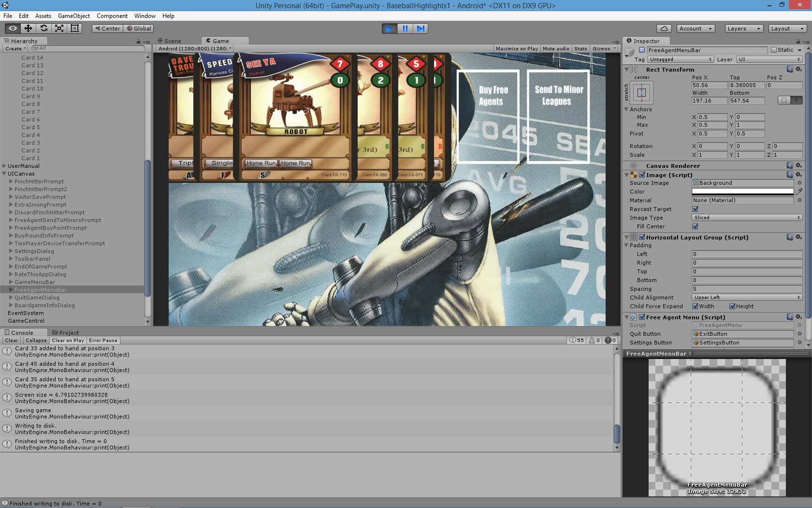
Task: Open Rect Transform help book icon
Action: (x=790, y=69)
